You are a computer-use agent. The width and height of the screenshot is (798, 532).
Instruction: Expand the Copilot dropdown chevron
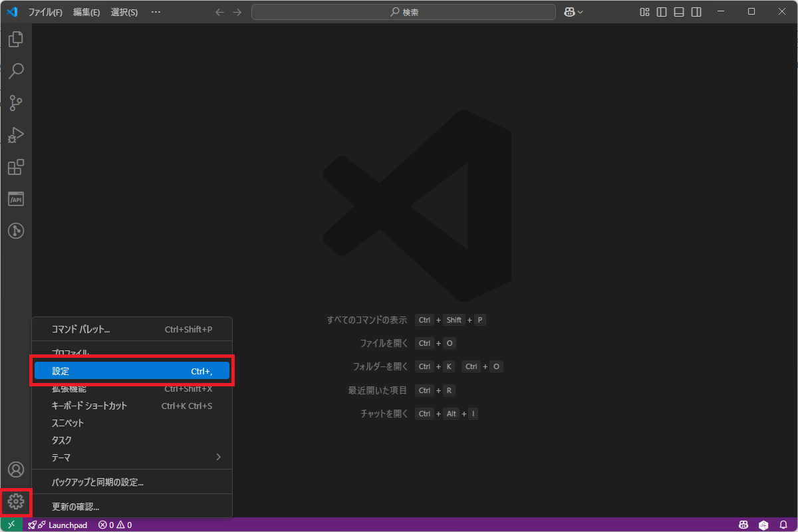coord(581,12)
